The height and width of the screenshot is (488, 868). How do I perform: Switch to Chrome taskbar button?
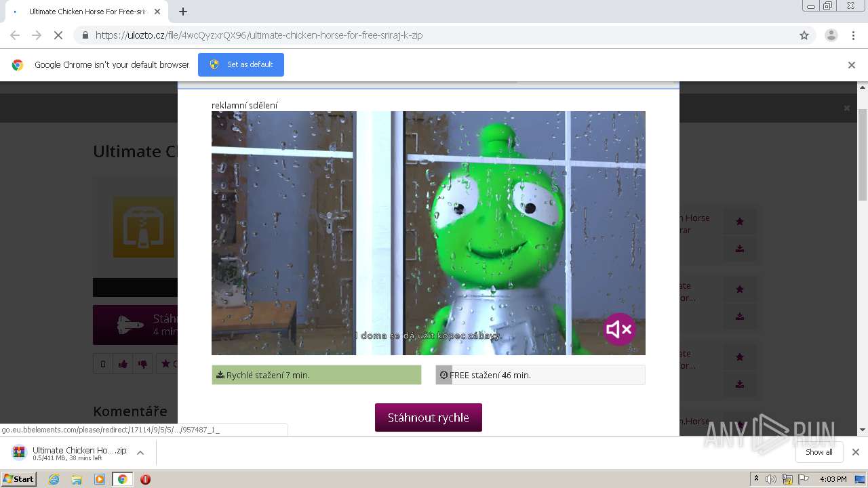pos(122,479)
